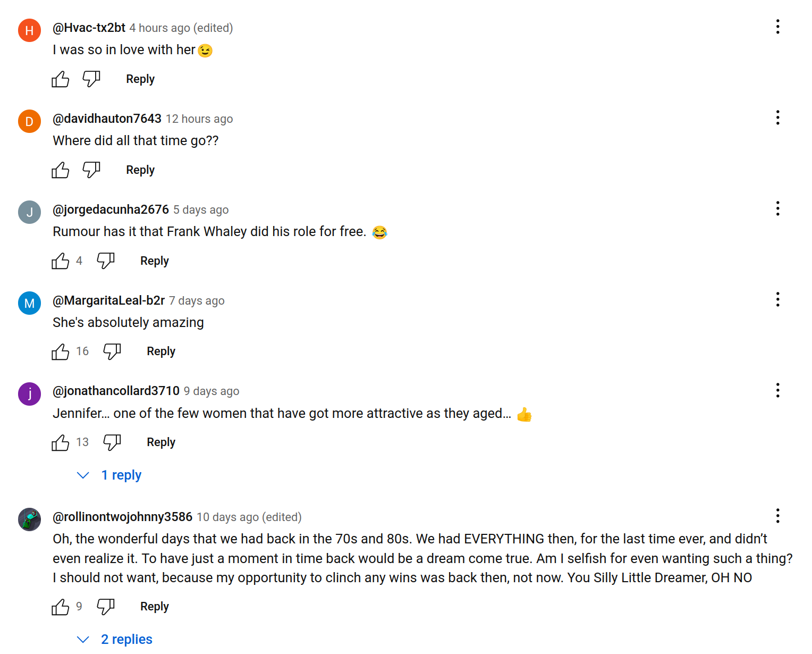Reply to "I was so in love with her"
This screenshot has width=812, height=654.
pyautogui.click(x=140, y=79)
